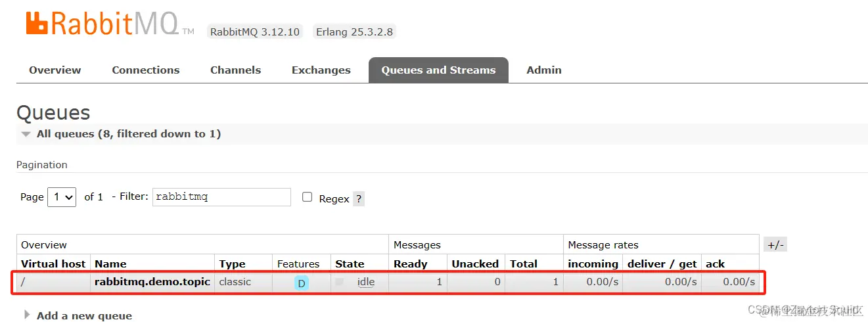Click the Queues page heading

point(53,112)
